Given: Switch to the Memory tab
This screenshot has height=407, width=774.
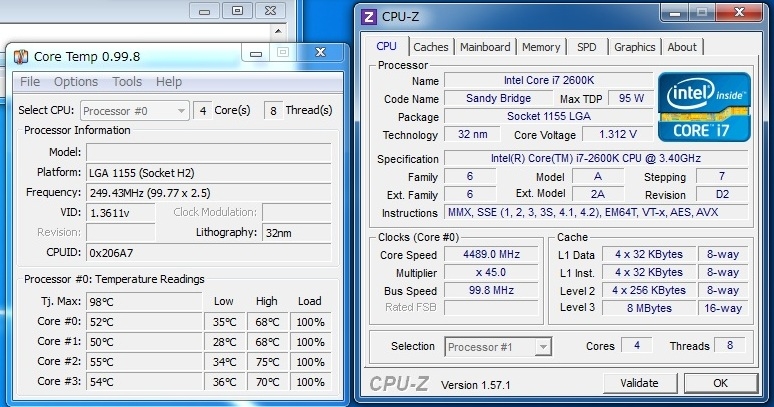Looking at the screenshot, I should 541,47.
